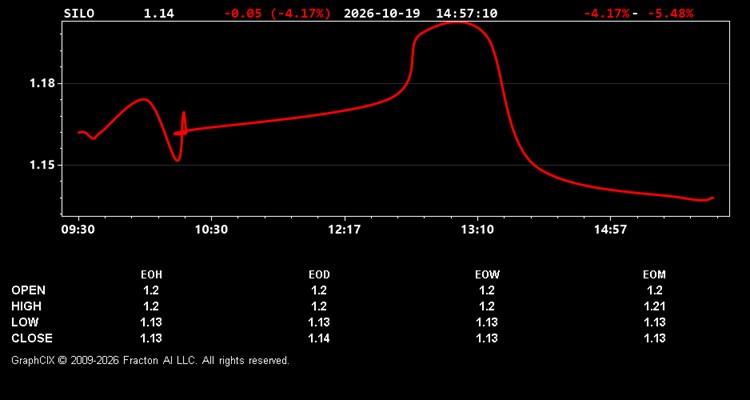Click the EOH HIGH value 1.2
Image resolution: width=750 pixels, height=400 pixels.
[x=151, y=306]
